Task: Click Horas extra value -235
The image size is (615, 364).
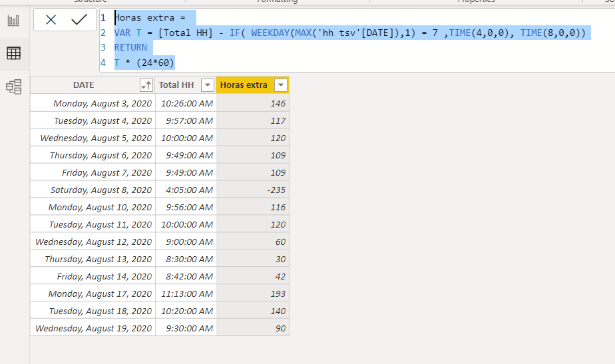Action: point(253,190)
